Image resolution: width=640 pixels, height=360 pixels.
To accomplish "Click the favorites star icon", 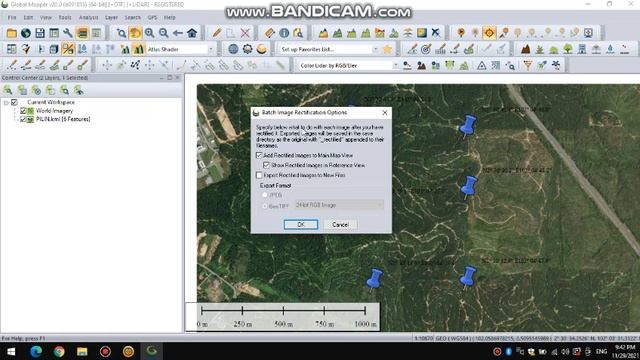I will (x=387, y=49).
